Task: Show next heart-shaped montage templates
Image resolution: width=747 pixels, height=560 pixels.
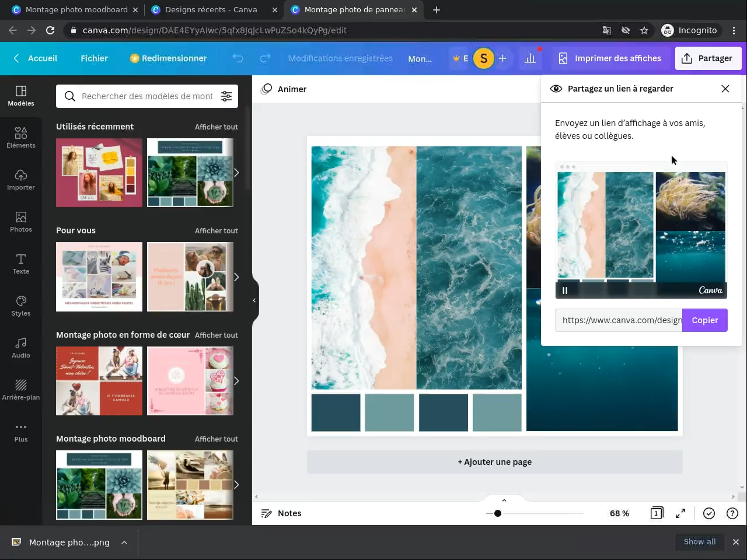Action: [236, 381]
